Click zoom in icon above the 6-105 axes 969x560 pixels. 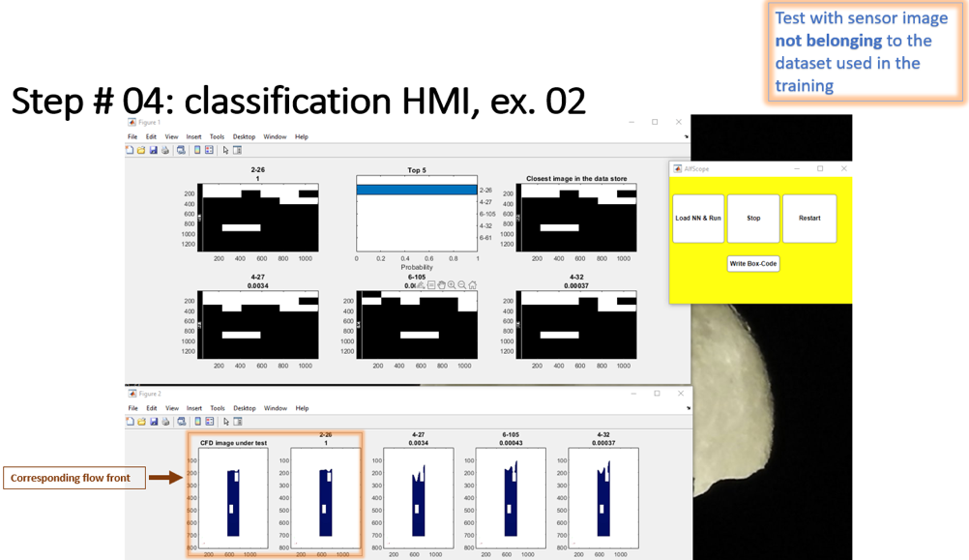[x=452, y=285]
